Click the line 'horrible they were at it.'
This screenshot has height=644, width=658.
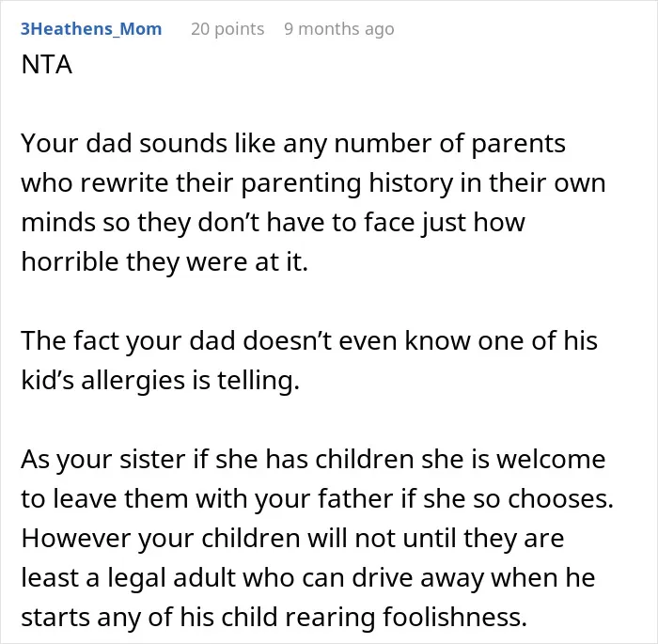[164, 262]
